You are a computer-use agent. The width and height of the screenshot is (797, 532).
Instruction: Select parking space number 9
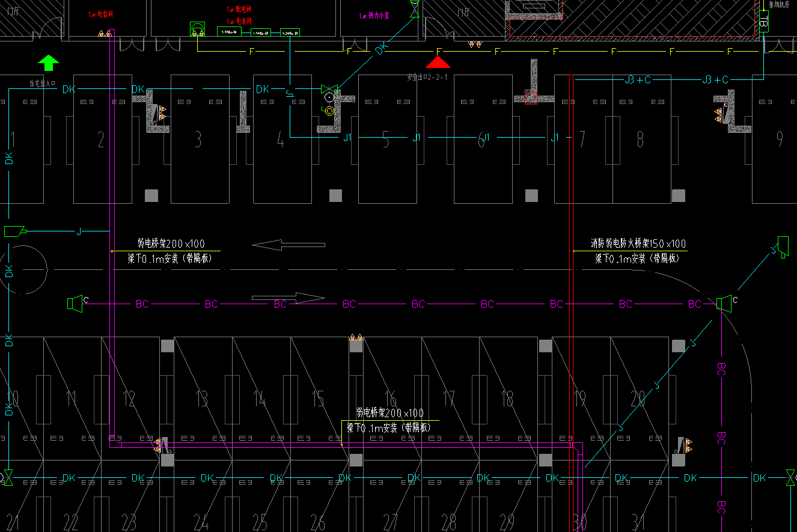click(x=780, y=139)
